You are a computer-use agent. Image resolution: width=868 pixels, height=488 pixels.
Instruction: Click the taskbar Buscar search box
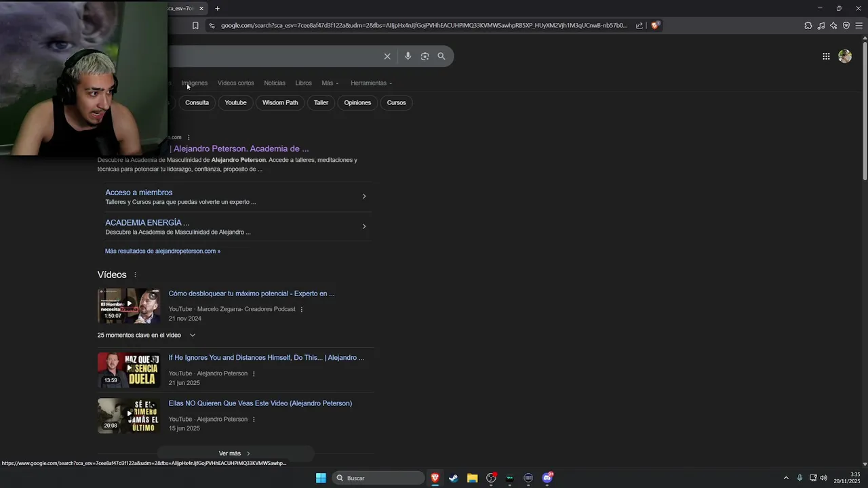(x=379, y=478)
